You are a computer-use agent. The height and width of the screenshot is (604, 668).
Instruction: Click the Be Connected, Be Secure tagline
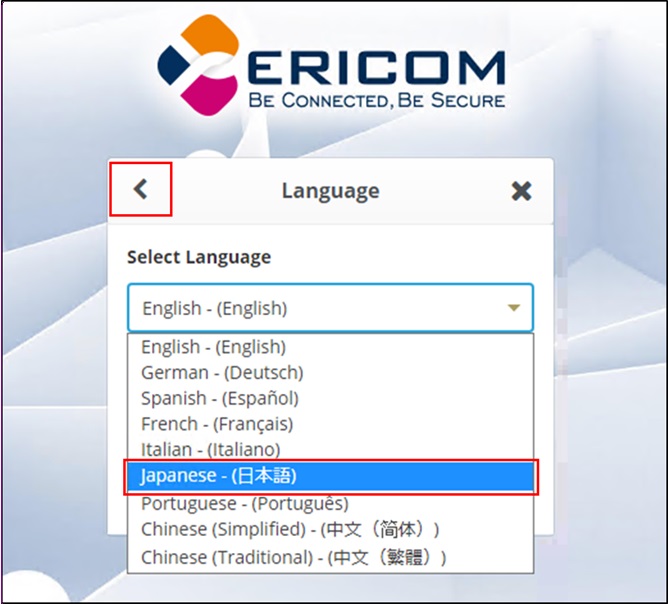point(377,101)
